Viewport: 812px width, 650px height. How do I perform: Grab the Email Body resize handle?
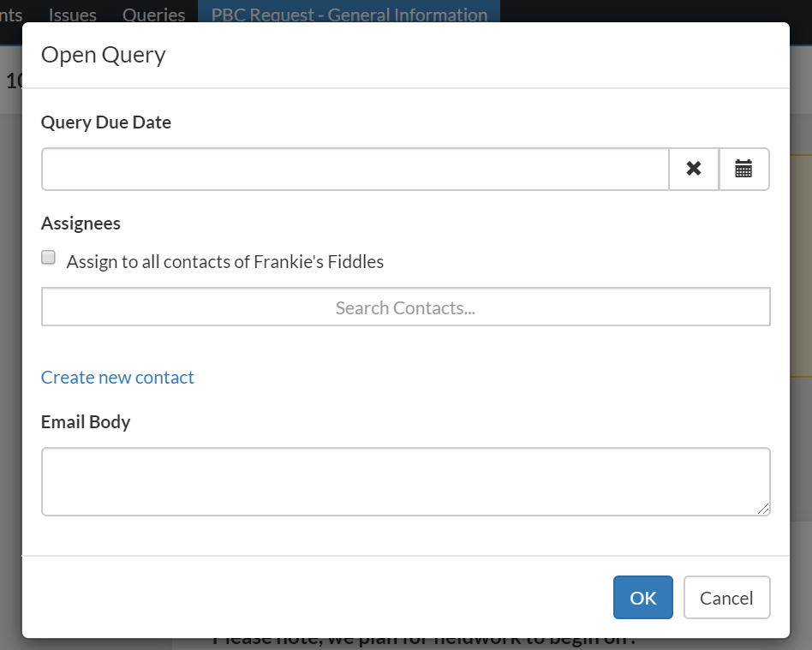click(765, 510)
